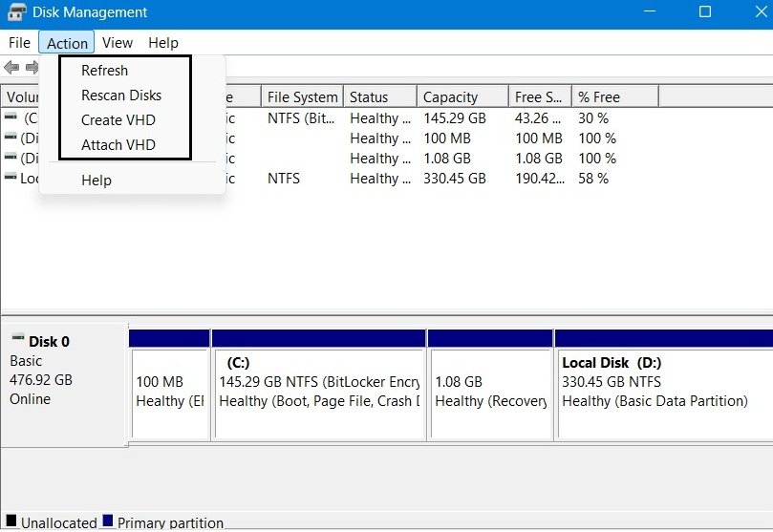Minimize the Disk Management window
Image resolution: width=773 pixels, height=532 pixels.
[650, 11]
